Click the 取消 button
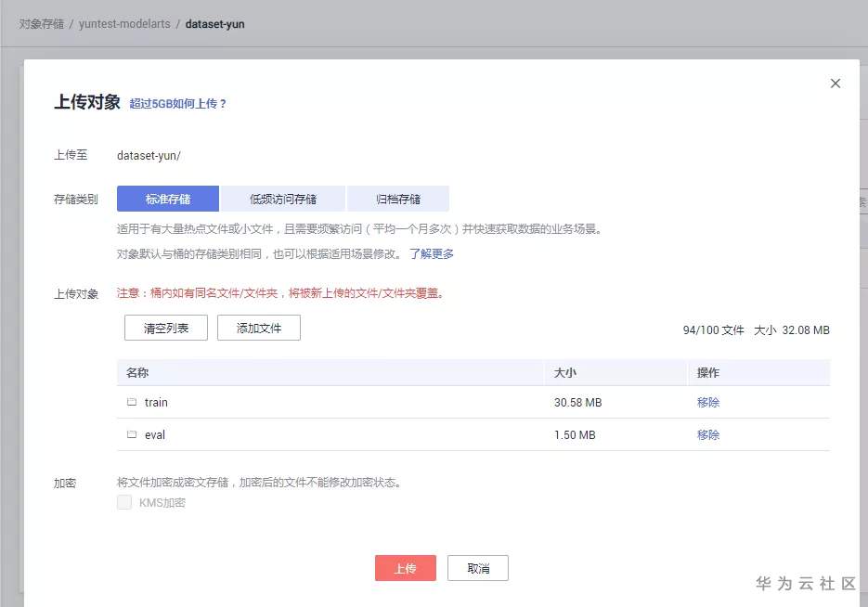Viewport: 868px width, 607px height. pyautogui.click(x=478, y=568)
